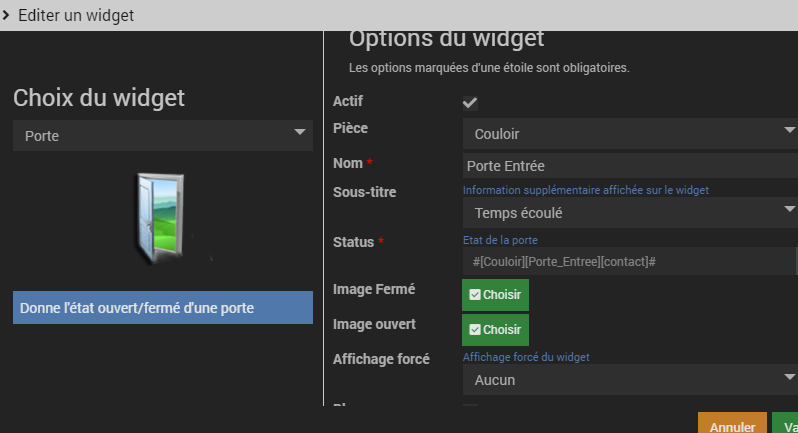This screenshot has height=433, width=798.
Task: Expand the Pièce dropdown showing Couloir
Action: (x=629, y=133)
